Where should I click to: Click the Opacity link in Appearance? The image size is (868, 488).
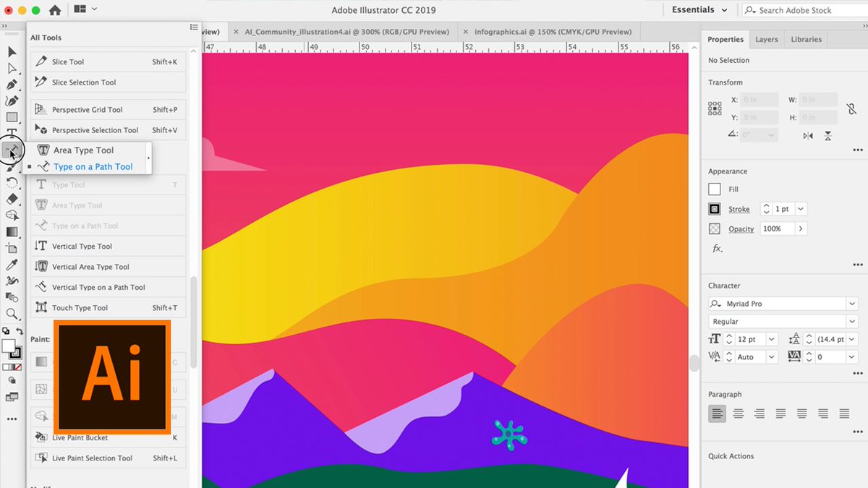(741, 229)
